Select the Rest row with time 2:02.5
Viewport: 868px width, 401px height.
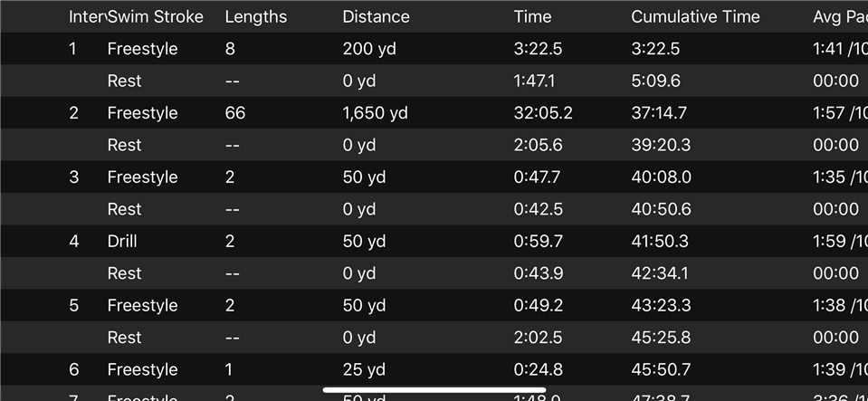[x=434, y=338]
